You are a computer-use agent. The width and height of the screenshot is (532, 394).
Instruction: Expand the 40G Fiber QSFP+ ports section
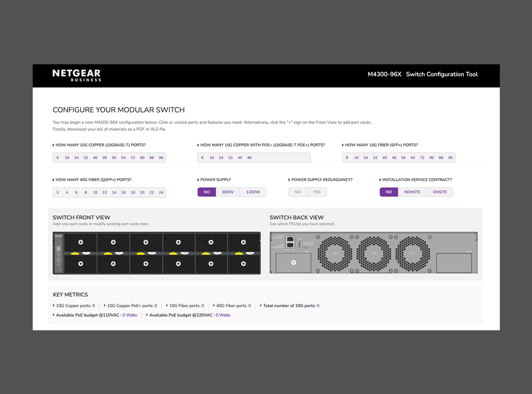(x=53, y=179)
